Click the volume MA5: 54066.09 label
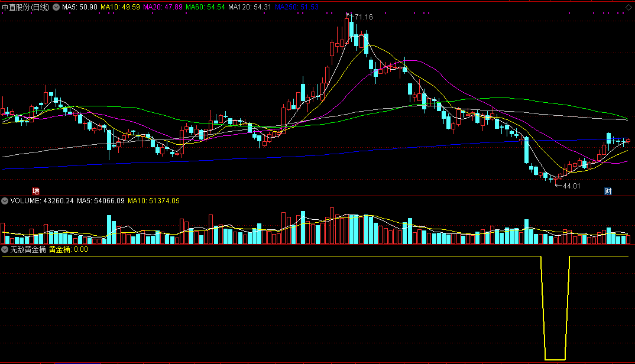Screen dimensions: 635x364 pos(101,201)
